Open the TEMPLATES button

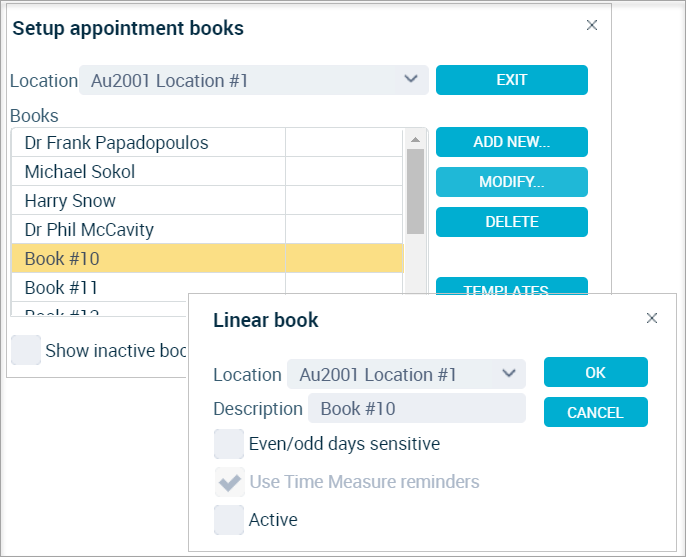(x=511, y=286)
